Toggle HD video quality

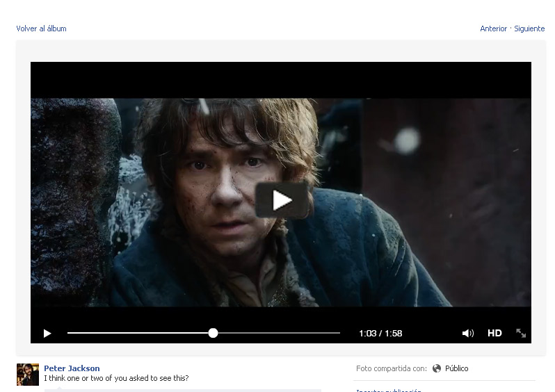click(x=494, y=333)
